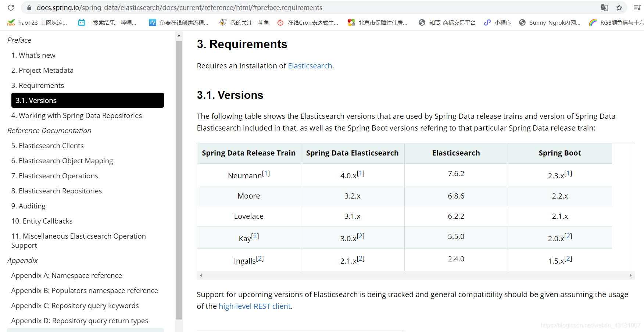This screenshot has width=644, height=332.
Task: Reload the page with the refresh icon
Action: click(11, 7)
